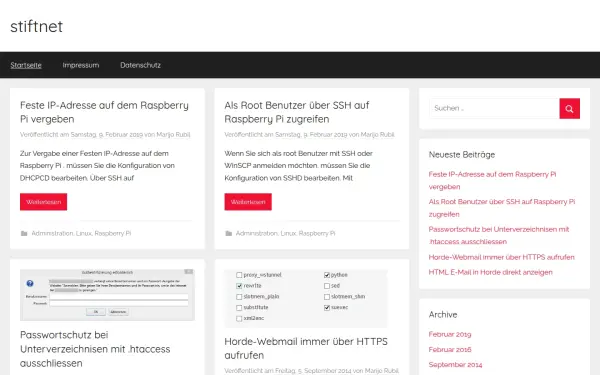Click folder icon under Feste IP-Adresse post
This screenshot has height=375, width=600.
pos(24,233)
